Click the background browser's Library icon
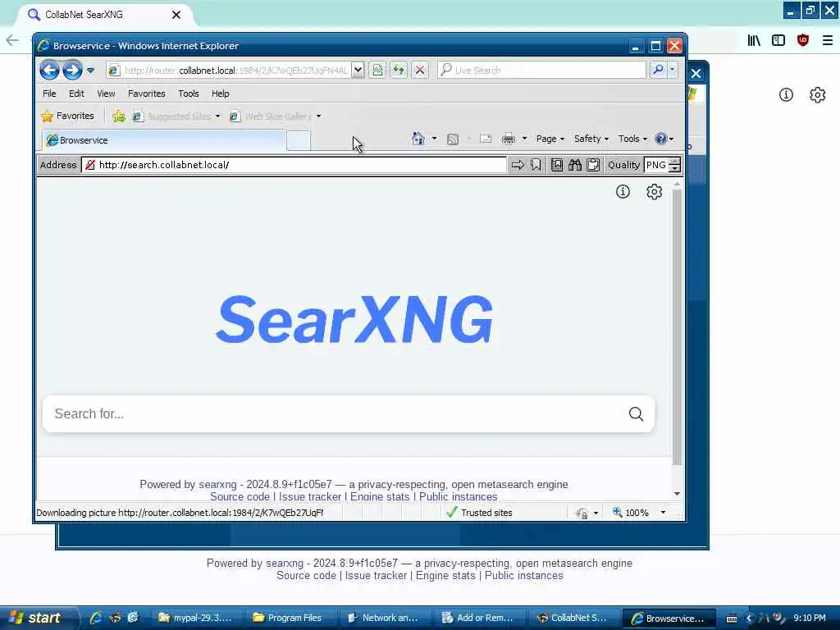 click(754, 40)
